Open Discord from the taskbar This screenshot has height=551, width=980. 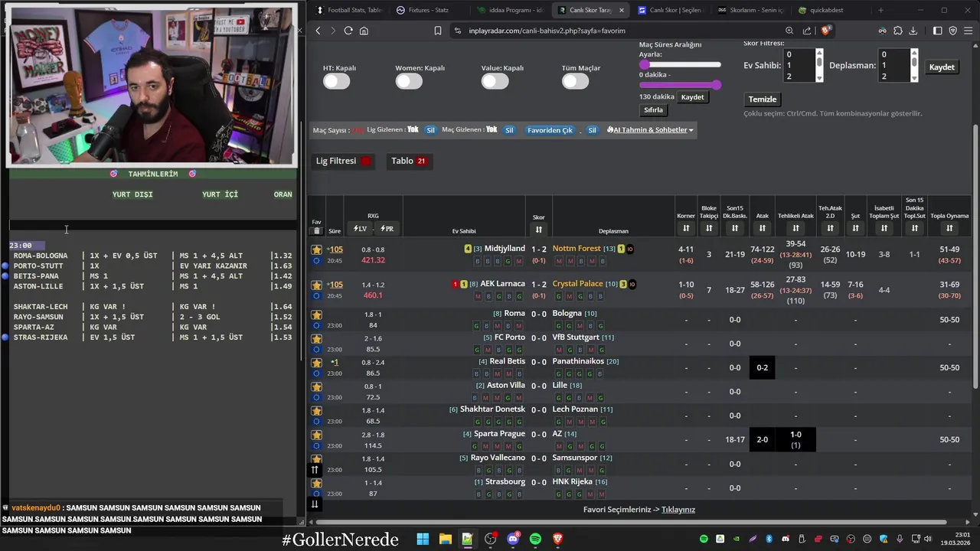[x=513, y=539]
